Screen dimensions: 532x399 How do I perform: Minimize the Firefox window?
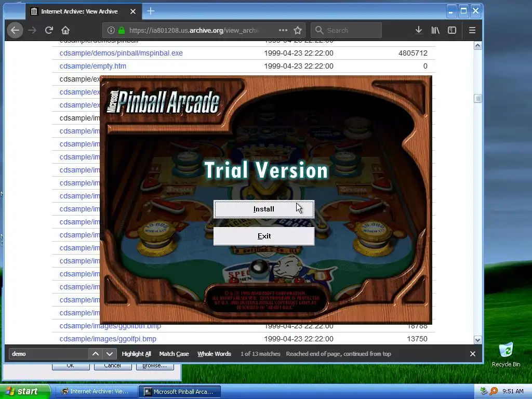coord(451,11)
